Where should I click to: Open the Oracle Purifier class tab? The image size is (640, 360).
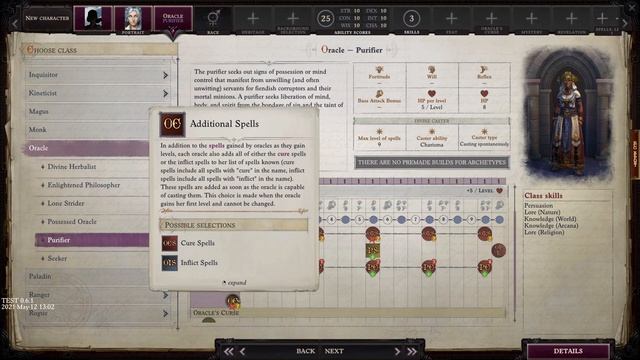173,19
